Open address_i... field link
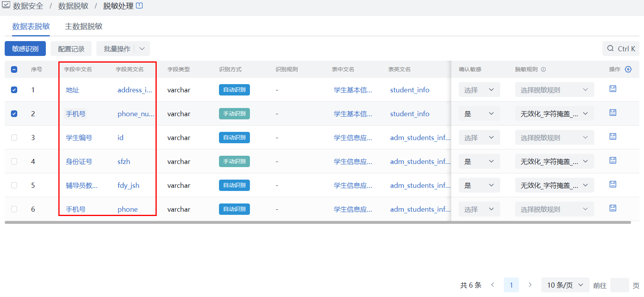 coord(135,90)
